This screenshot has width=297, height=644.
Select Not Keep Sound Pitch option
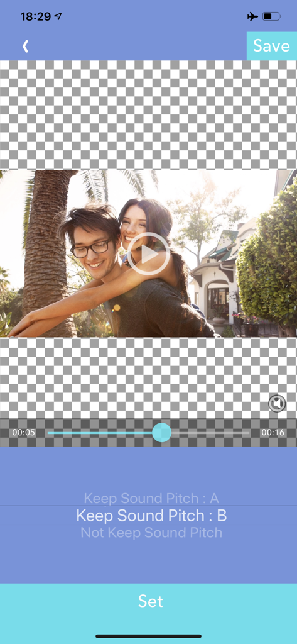click(151, 533)
